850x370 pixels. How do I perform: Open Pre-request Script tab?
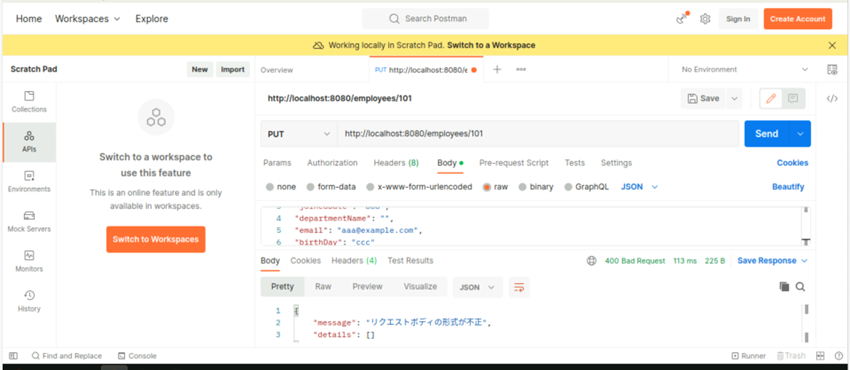[514, 163]
